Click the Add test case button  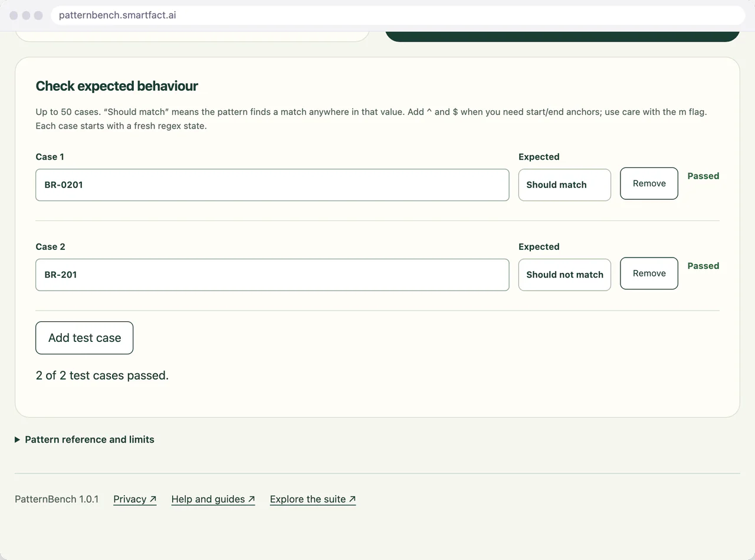coord(84,338)
